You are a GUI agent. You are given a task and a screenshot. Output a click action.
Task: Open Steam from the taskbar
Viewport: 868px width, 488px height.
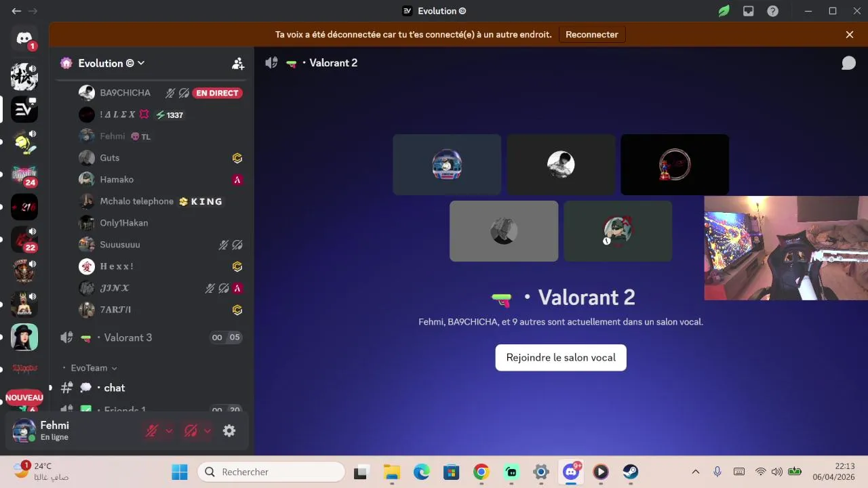631,472
